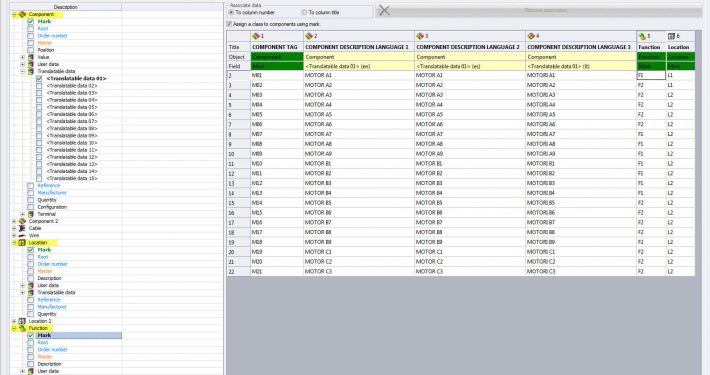Click the Location title cell in column 6

tap(680, 47)
